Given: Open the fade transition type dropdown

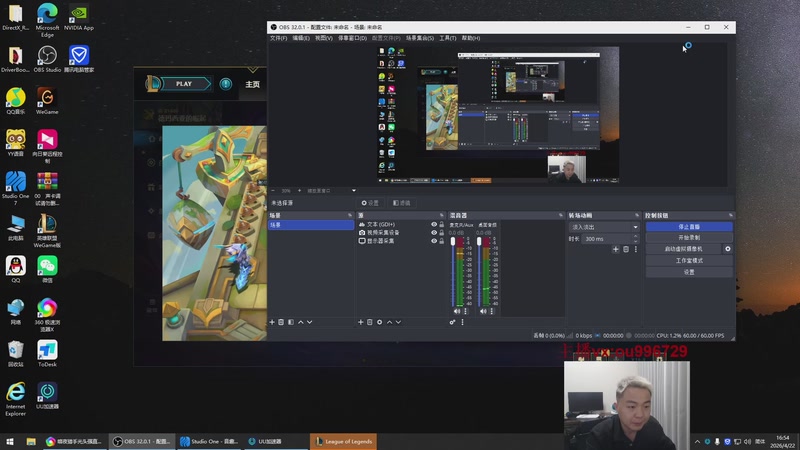Looking at the screenshot, I should point(605,227).
